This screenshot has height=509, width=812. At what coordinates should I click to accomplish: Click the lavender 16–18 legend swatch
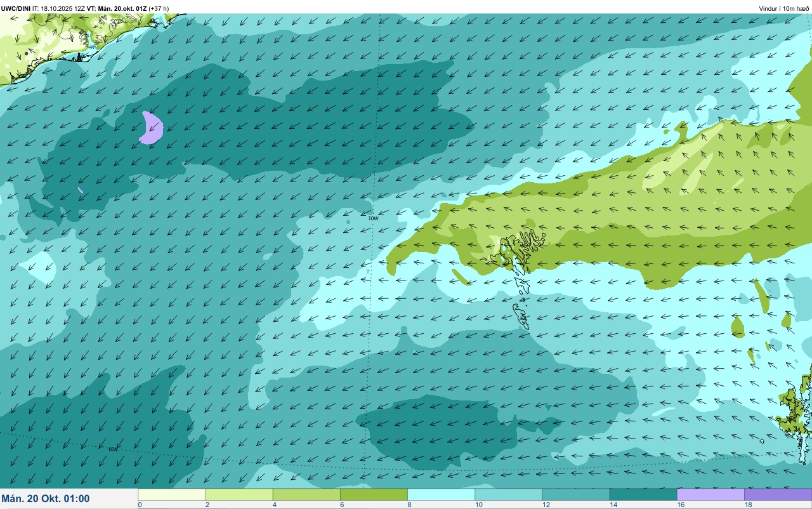[x=710, y=494]
